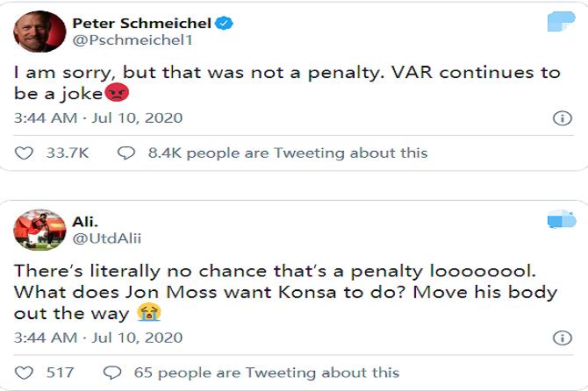Click the Twitter logo on Schmeichel's tweet
Image resolution: width=588 pixels, height=391 pixels.
[x=560, y=23]
